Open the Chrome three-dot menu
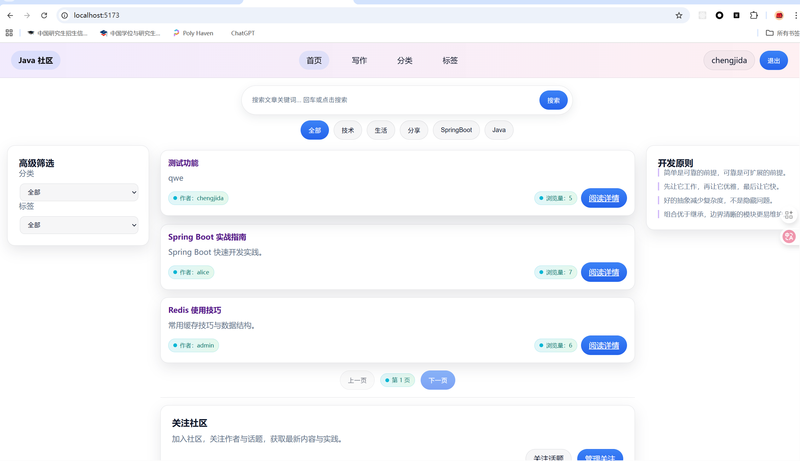 point(795,15)
